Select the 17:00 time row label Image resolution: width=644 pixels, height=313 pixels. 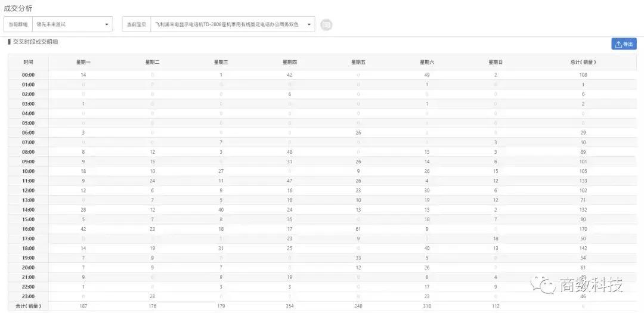point(29,238)
